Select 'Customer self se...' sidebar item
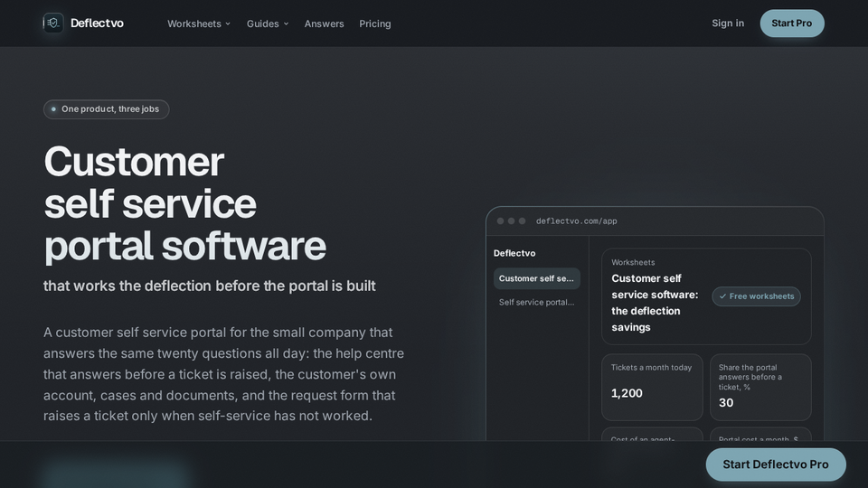The height and width of the screenshot is (488, 868). [x=536, y=278]
